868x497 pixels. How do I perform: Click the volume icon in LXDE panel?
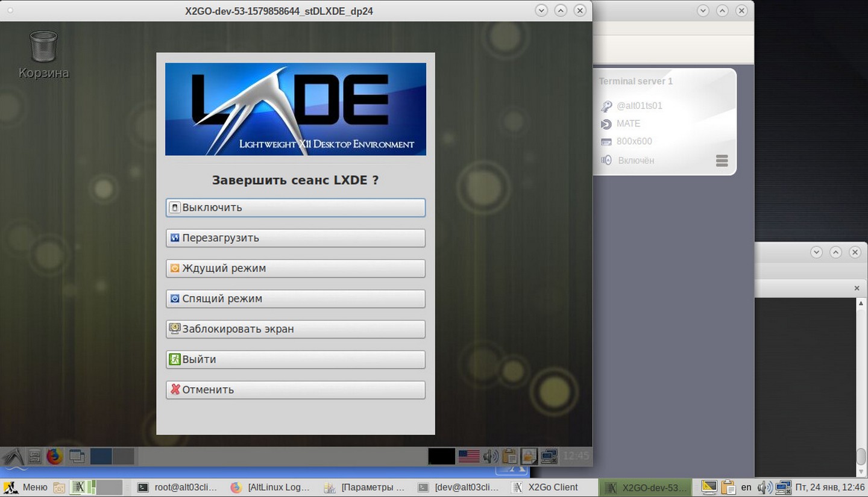[x=491, y=456]
